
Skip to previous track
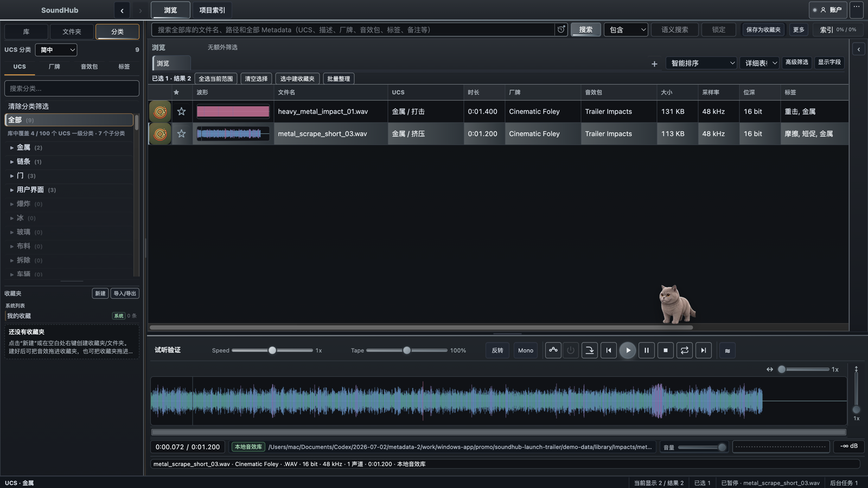click(609, 350)
